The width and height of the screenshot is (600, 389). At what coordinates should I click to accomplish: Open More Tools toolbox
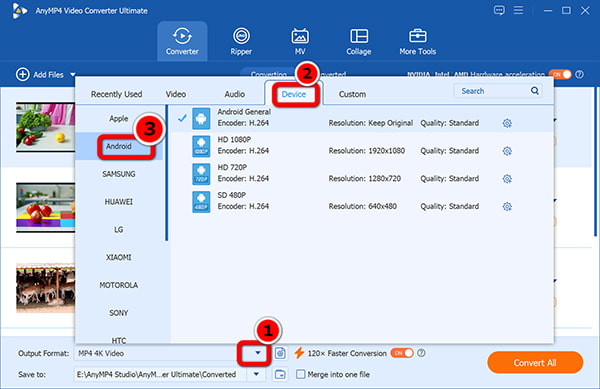click(x=417, y=41)
